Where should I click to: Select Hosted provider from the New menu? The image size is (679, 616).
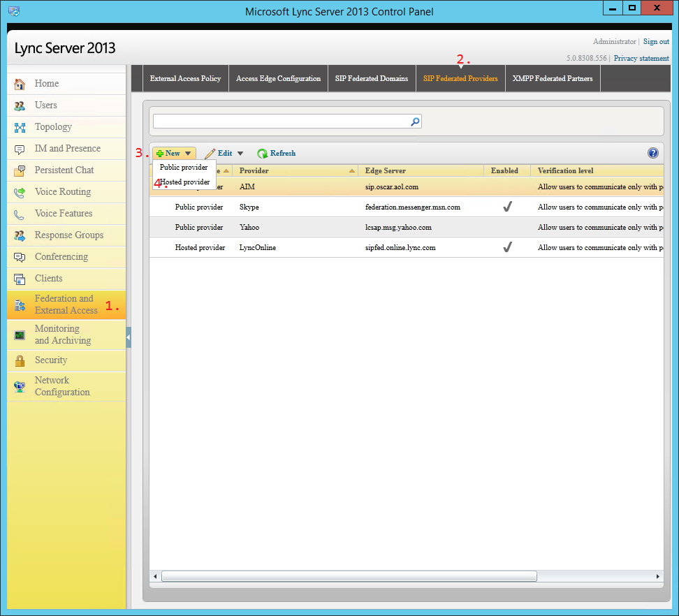point(186,182)
